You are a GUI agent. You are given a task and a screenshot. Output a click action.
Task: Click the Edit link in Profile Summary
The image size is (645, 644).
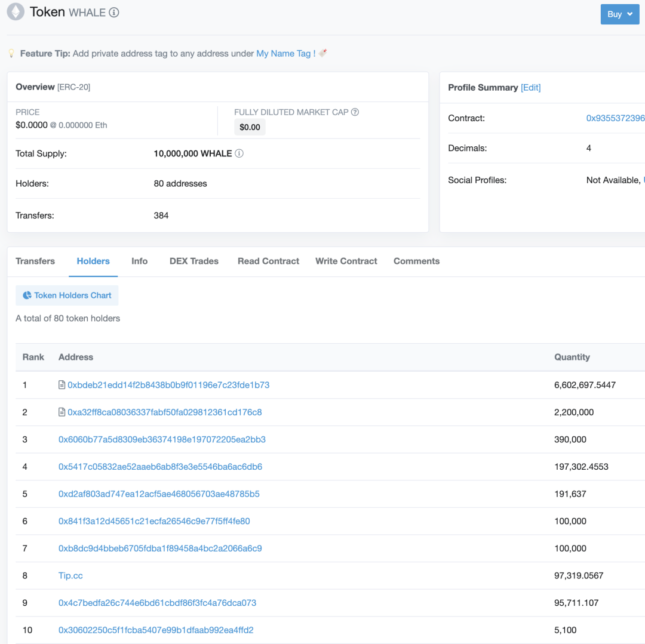530,88
